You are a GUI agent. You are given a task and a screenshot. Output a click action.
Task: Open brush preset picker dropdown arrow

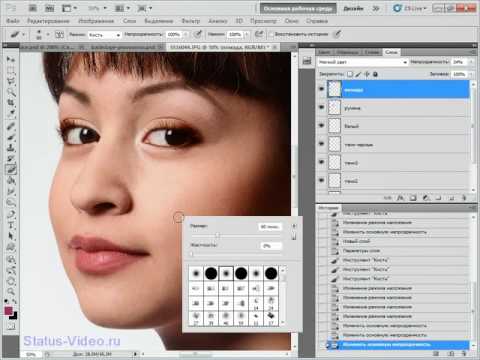point(48,34)
